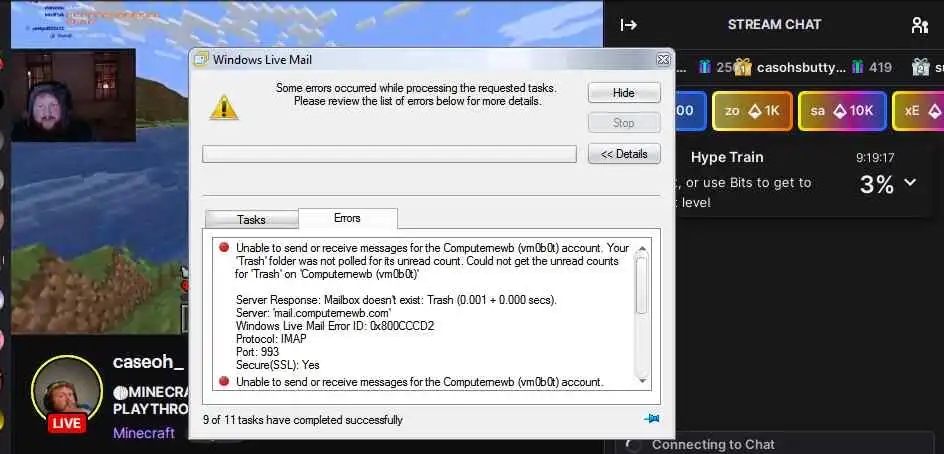This screenshot has height=454, width=944.
Task: Click the STREAM CHAT header text
Action: pyautogui.click(x=774, y=25)
